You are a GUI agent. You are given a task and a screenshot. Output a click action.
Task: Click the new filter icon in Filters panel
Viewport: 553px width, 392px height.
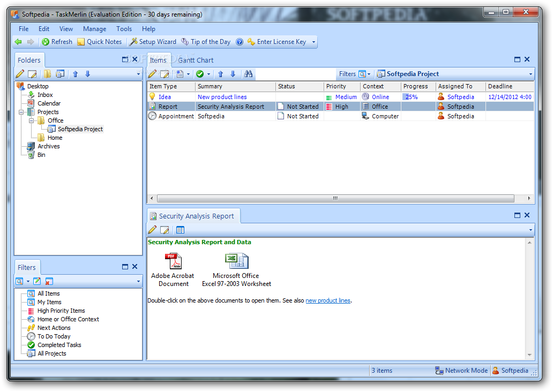(x=19, y=281)
